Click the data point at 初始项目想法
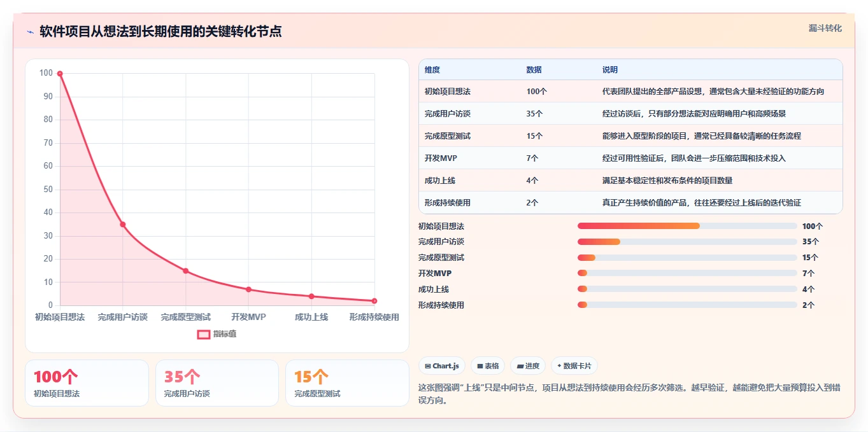 pyautogui.click(x=60, y=74)
